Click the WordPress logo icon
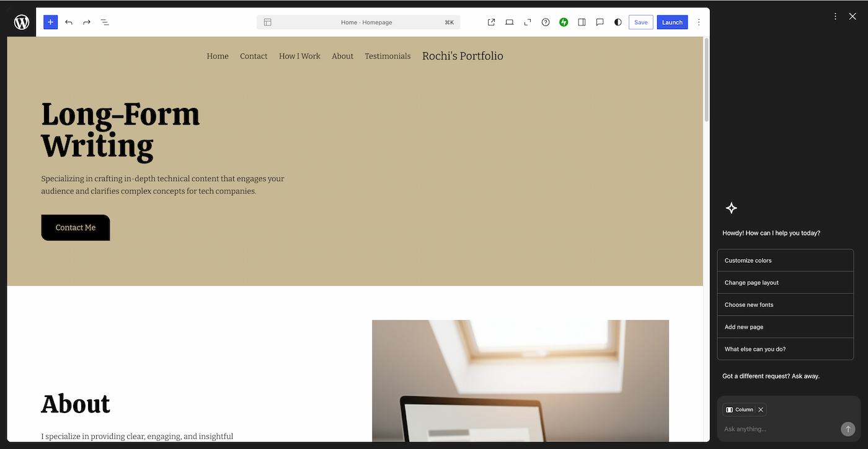 (22, 22)
